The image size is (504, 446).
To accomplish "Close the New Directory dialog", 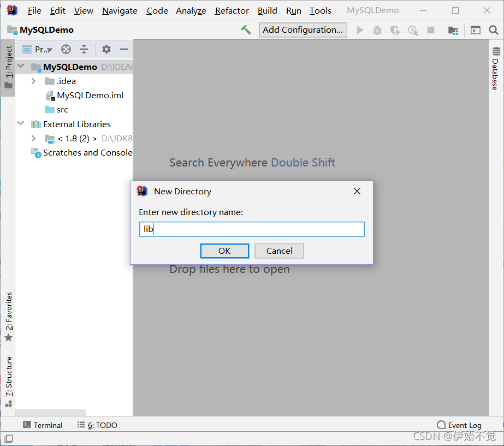I will tap(357, 191).
